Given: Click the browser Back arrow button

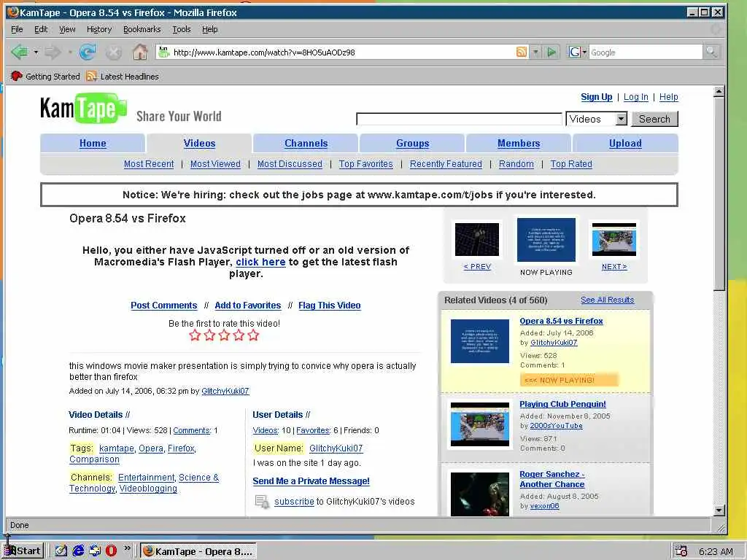Looking at the screenshot, I should pyautogui.click(x=20, y=52).
